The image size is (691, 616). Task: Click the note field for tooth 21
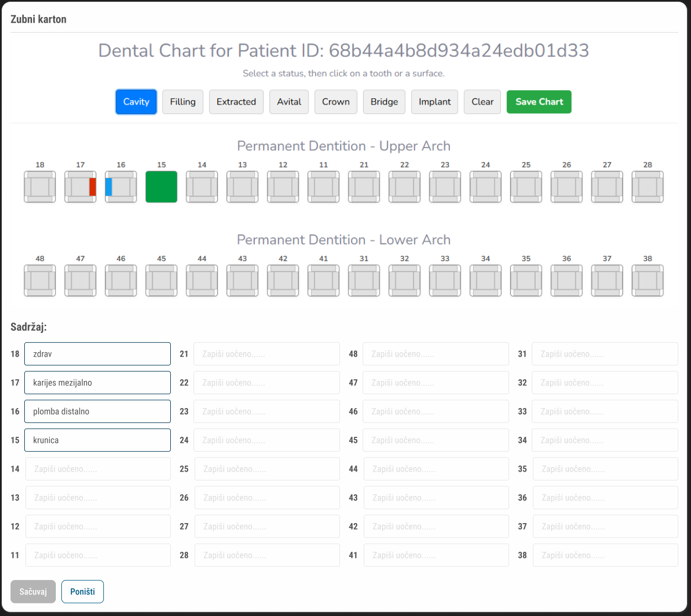click(x=266, y=354)
